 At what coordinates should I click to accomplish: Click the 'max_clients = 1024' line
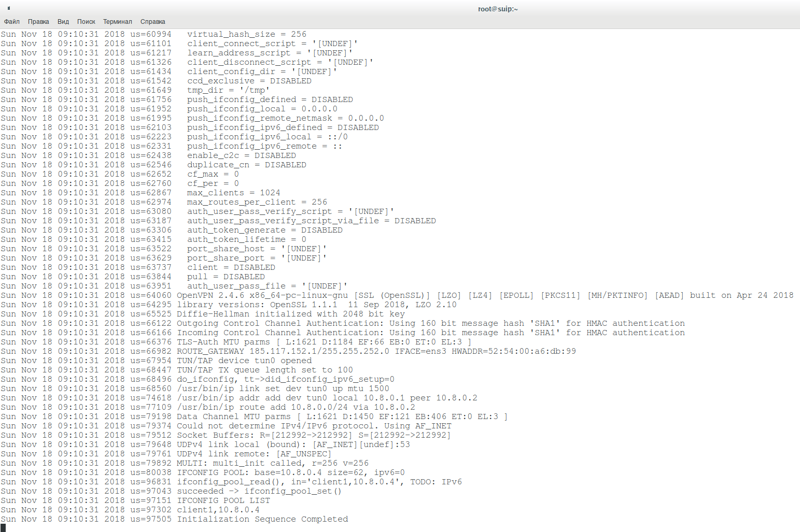(233, 193)
